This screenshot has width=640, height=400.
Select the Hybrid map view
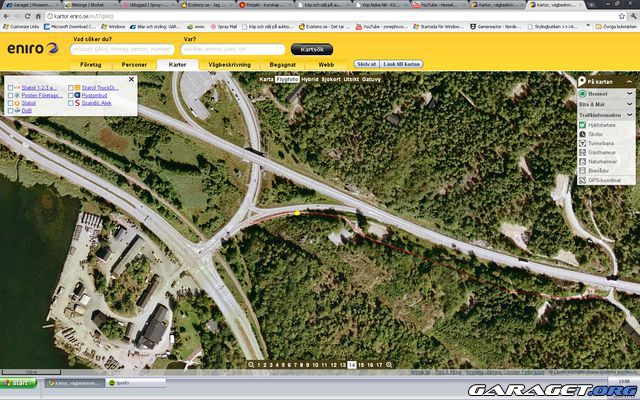click(309, 78)
